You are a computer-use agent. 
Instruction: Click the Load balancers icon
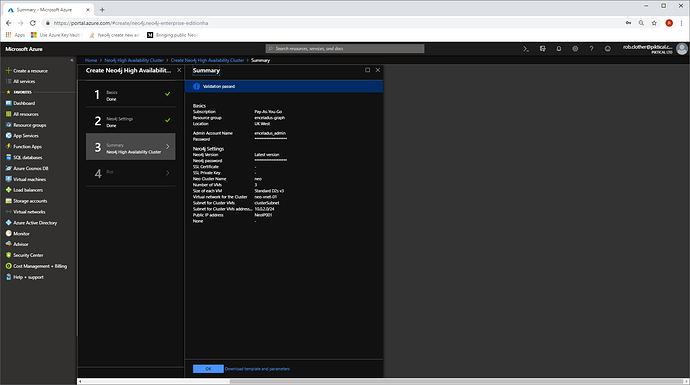click(8, 190)
